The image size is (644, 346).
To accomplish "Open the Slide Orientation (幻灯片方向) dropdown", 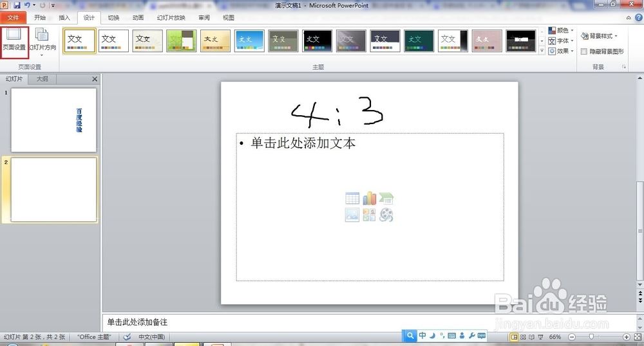I will (x=42, y=42).
